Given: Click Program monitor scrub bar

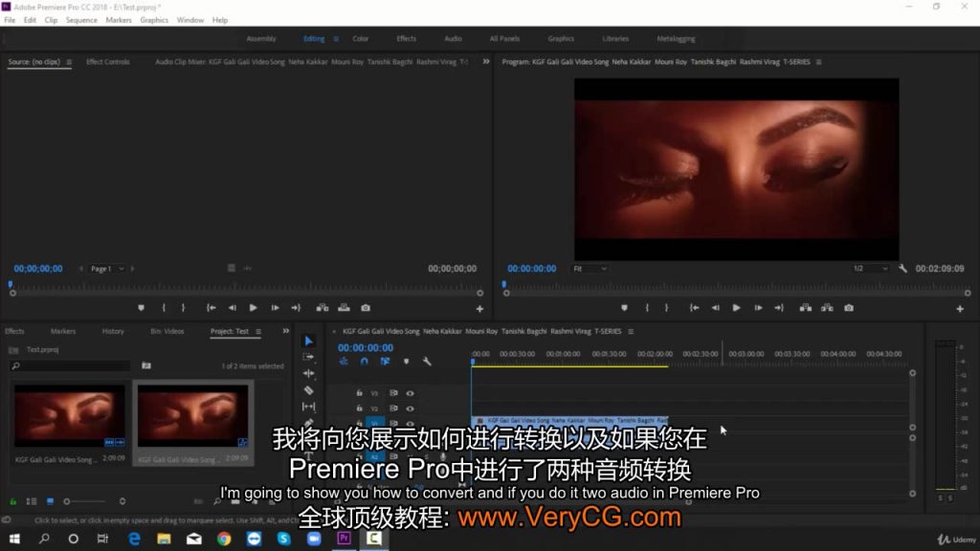Looking at the screenshot, I should 737,293.
